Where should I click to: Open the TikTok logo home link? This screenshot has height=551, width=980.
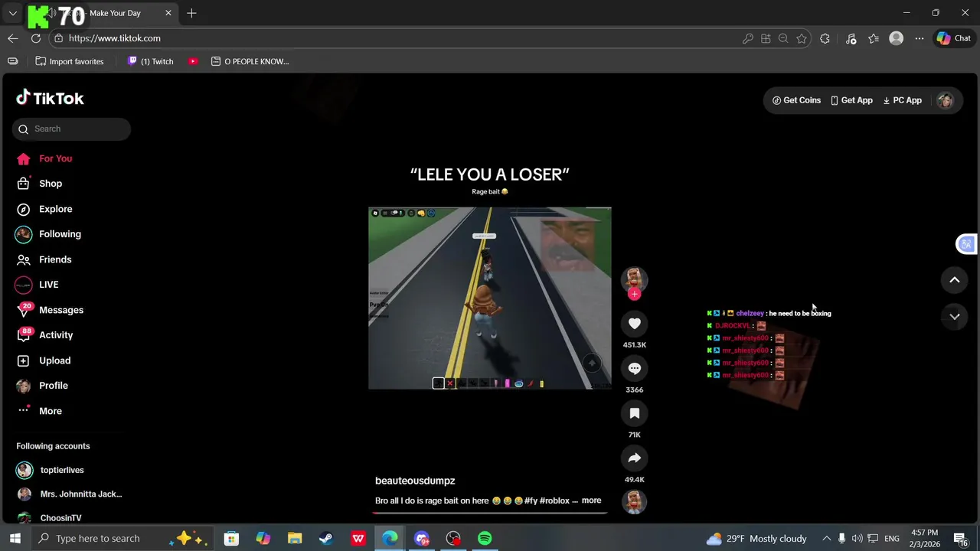(x=51, y=98)
